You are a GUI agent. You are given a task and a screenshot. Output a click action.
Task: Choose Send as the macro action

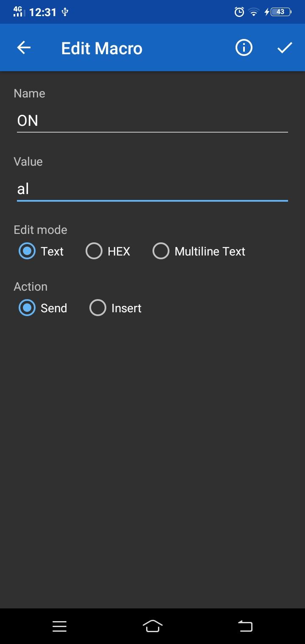(x=27, y=308)
